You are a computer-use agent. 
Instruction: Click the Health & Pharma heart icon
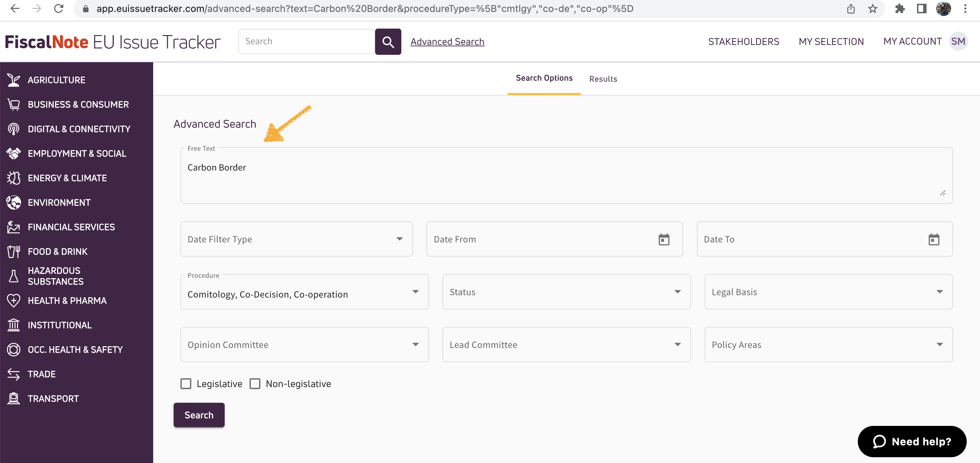14,301
